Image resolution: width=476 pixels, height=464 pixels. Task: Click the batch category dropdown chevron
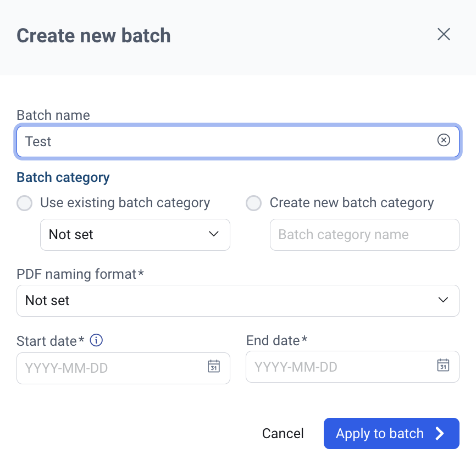(x=214, y=235)
